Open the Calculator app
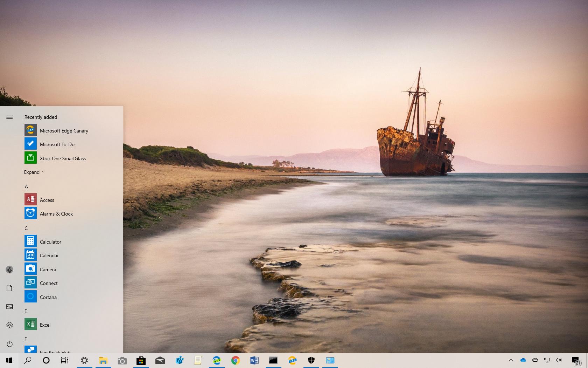The width and height of the screenshot is (588, 368). (x=50, y=241)
